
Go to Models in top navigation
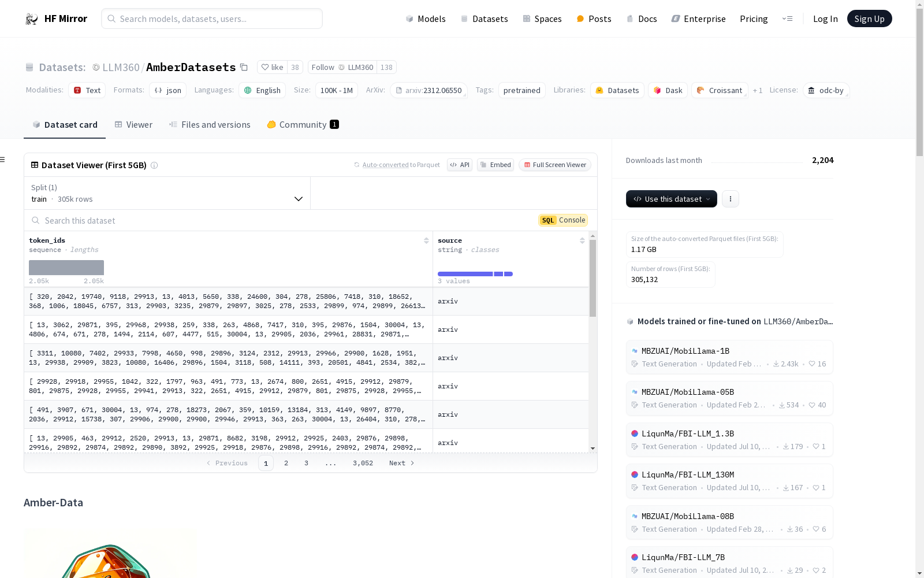point(426,18)
